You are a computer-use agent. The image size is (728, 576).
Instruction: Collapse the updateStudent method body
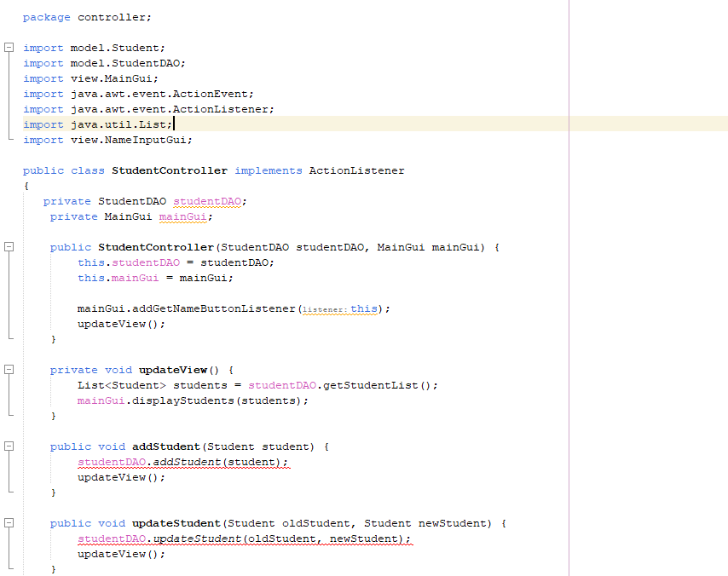(x=8, y=522)
